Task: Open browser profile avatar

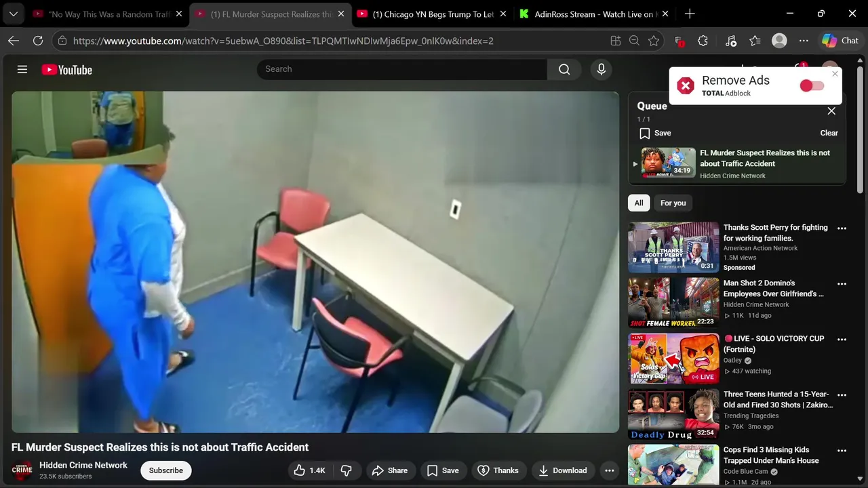Action: [x=779, y=41]
